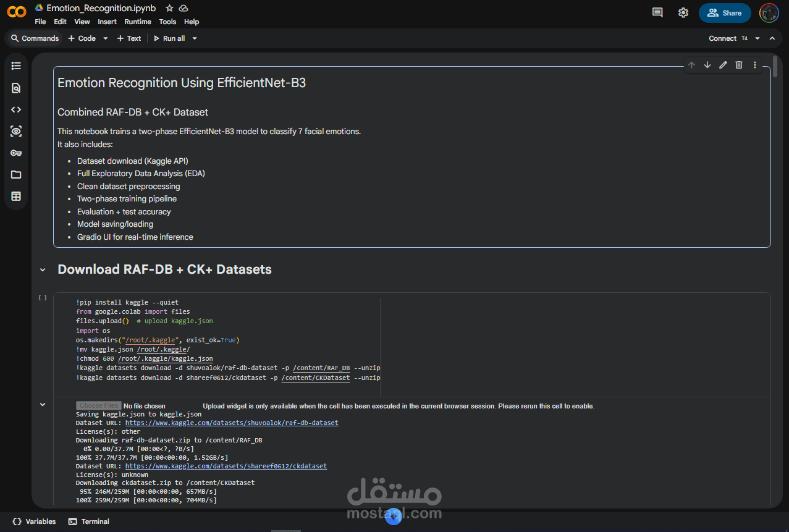Check the cloud save status icon
The width and height of the screenshot is (789, 532).
[184, 8]
